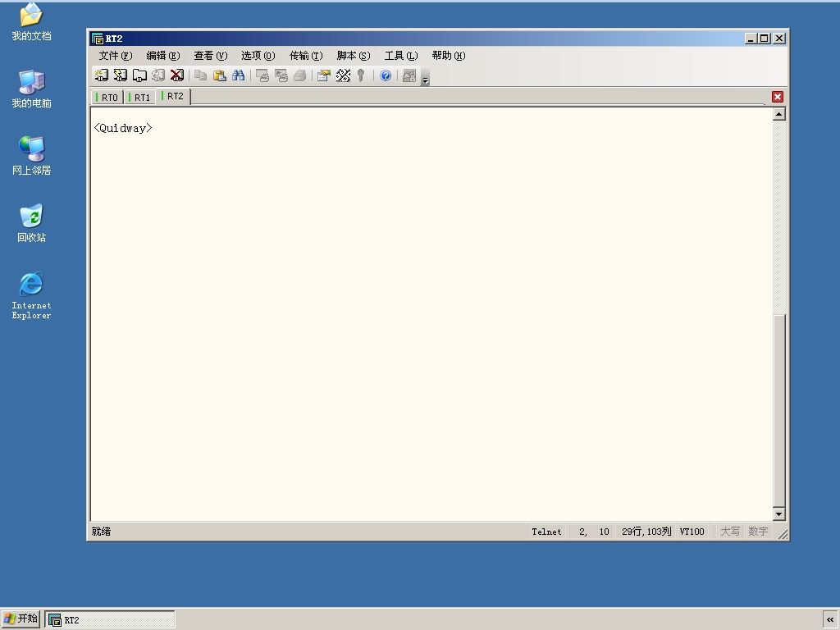Screen dimensions: 840x630
Task: Maximize the RT2 window
Action: pos(765,39)
